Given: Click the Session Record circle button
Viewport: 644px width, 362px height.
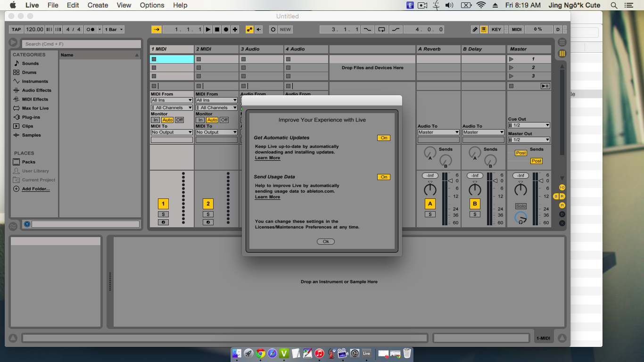Looking at the screenshot, I should coord(273,29).
